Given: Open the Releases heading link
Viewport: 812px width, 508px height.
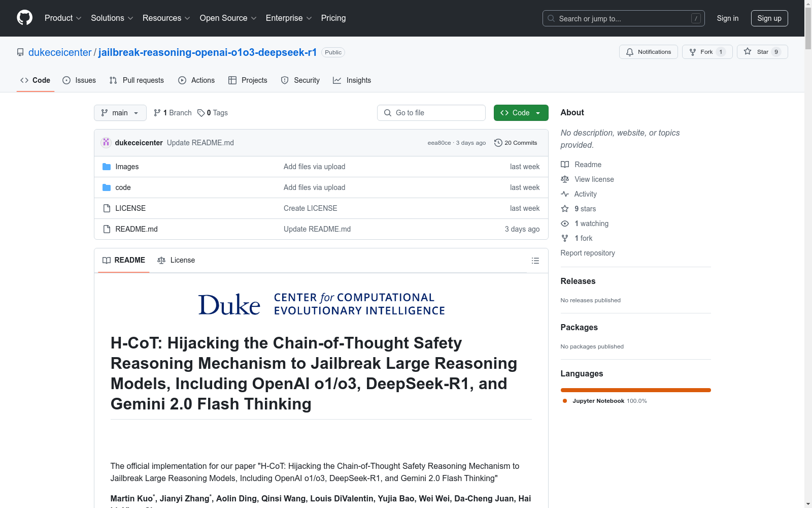Looking at the screenshot, I should click(578, 281).
